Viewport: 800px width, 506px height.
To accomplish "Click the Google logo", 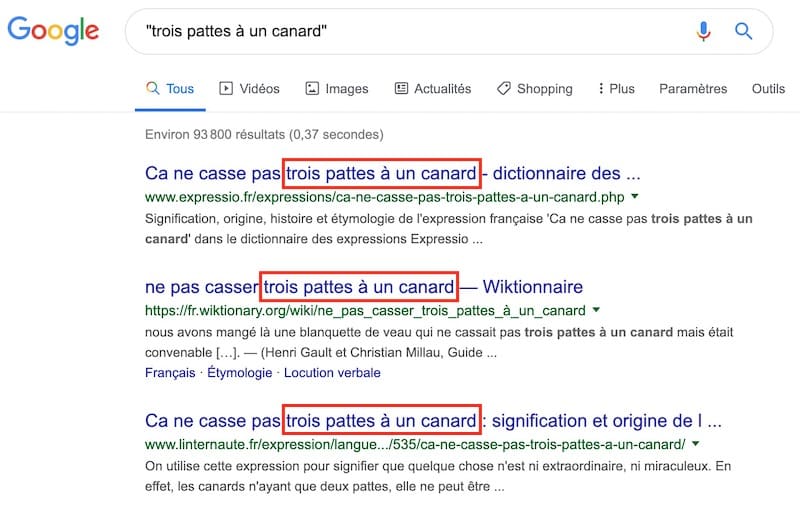I will [53, 31].
